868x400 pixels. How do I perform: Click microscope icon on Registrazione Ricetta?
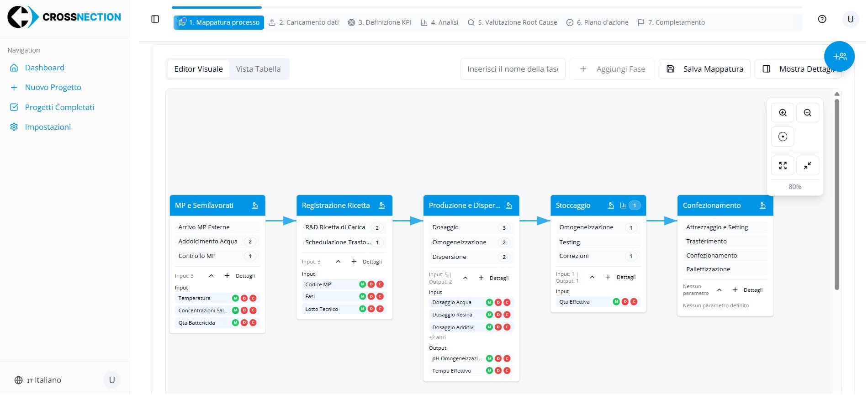click(382, 205)
